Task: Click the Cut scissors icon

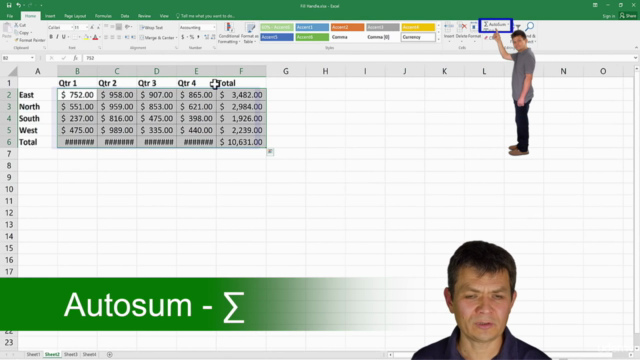Action: pyautogui.click(x=17, y=25)
